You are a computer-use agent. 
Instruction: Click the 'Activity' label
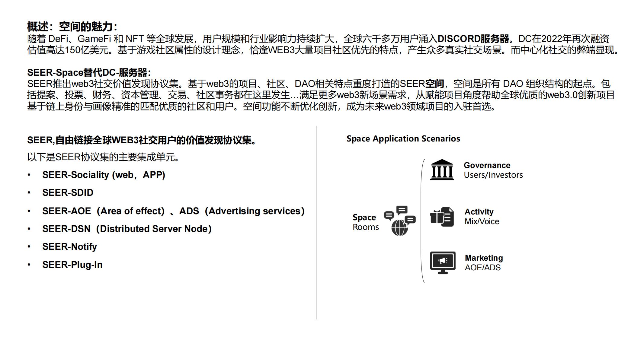pos(479,212)
